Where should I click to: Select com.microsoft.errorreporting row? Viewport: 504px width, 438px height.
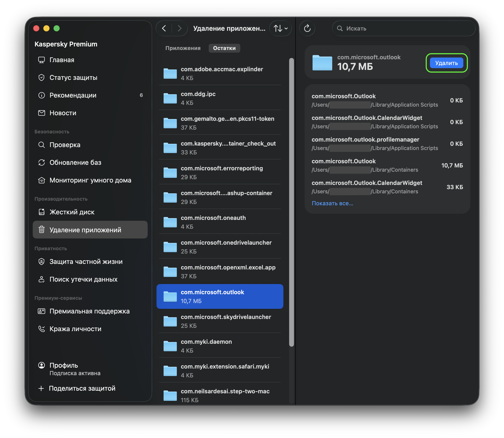click(220, 173)
